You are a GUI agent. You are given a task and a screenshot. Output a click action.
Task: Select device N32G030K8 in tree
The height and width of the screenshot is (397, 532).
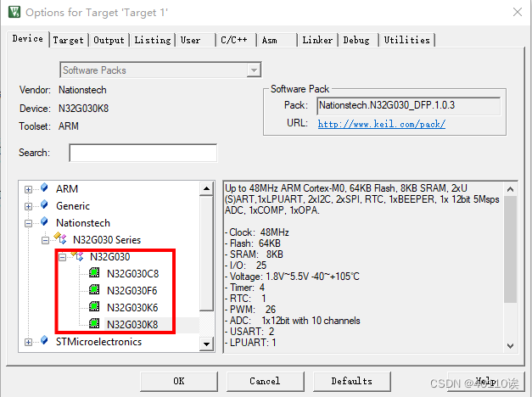(x=132, y=324)
